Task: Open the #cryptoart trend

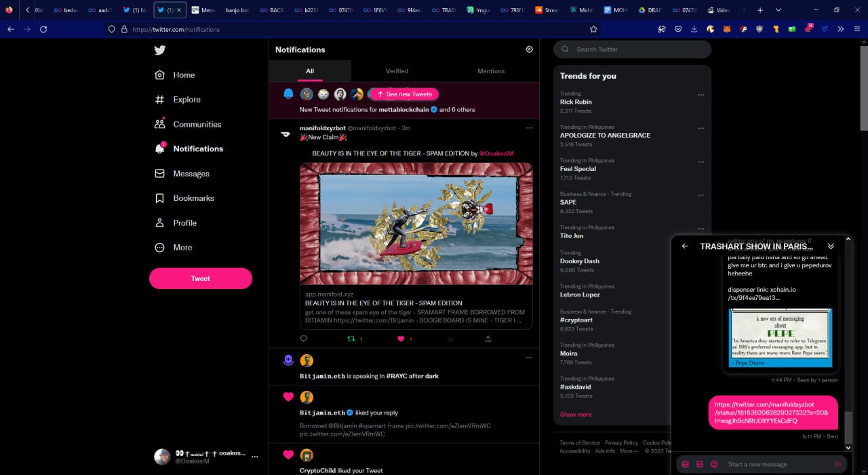Action: click(x=576, y=320)
